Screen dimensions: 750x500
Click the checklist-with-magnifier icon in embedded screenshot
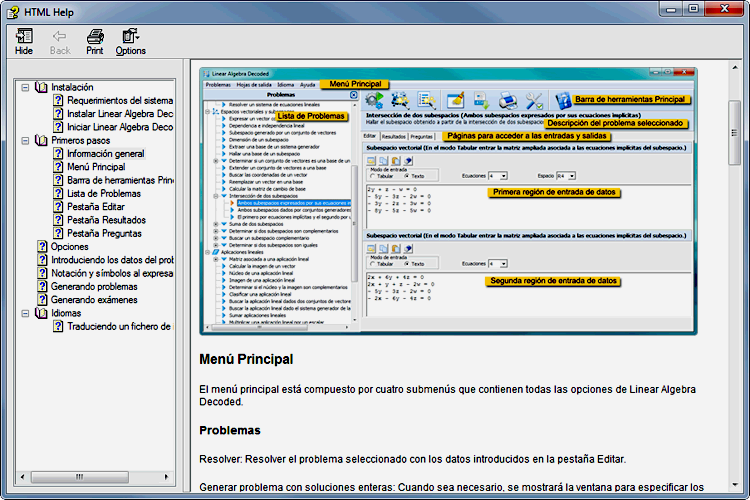click(426, 100)
